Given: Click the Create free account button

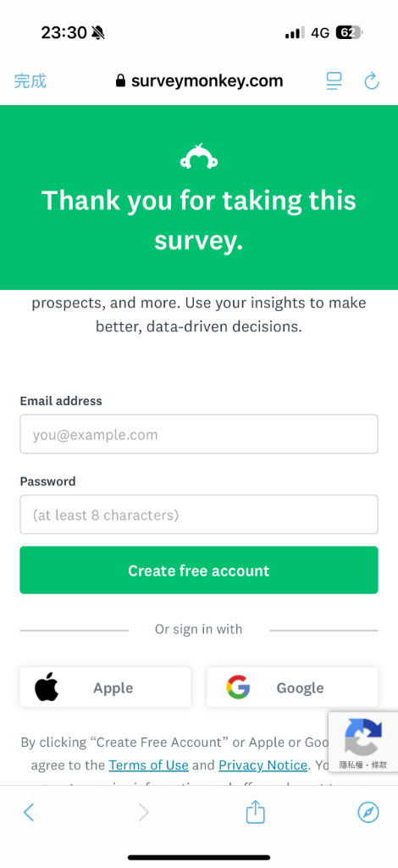Looking at the screenshot, I should pyautogui.click(x=199, y=570).
